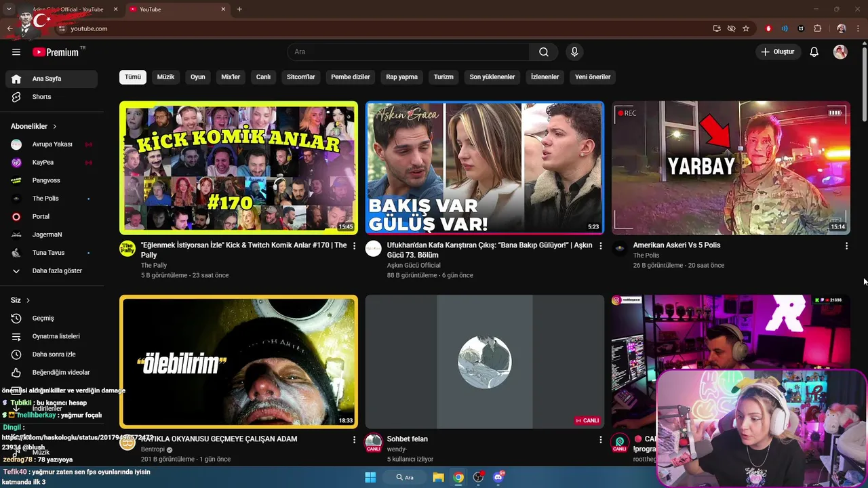Screen dimensions: 868x488
Task: Open the YouTube hamburger guide menu
Action: point(16,52)
